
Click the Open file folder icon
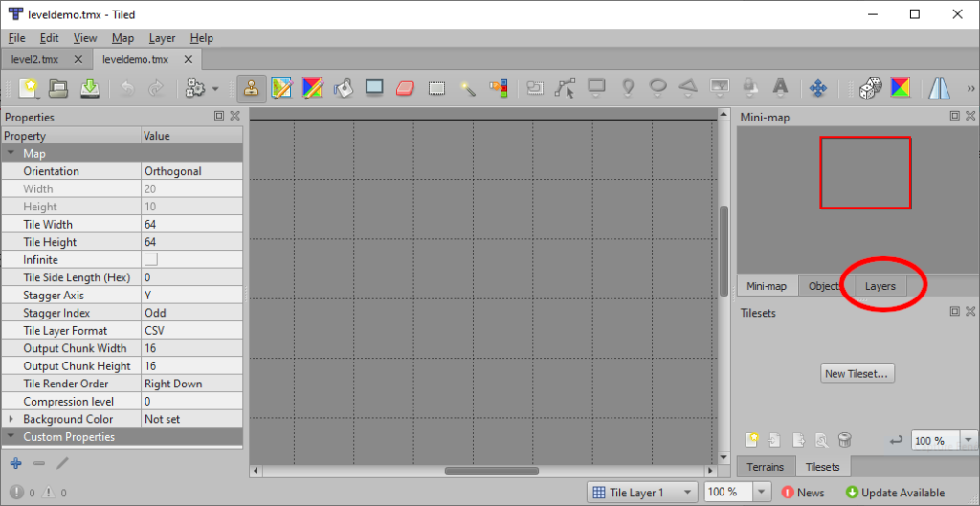pos(58,89)
